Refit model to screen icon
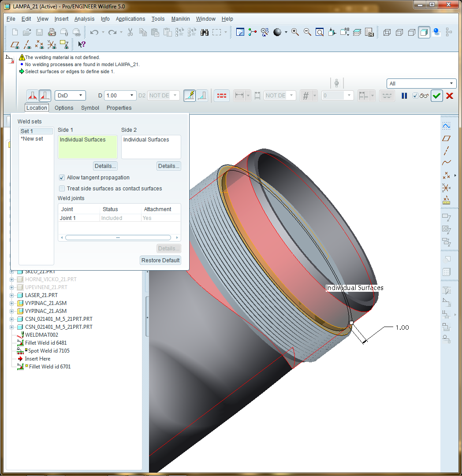462x476 pixels. [x=319, y=32]
